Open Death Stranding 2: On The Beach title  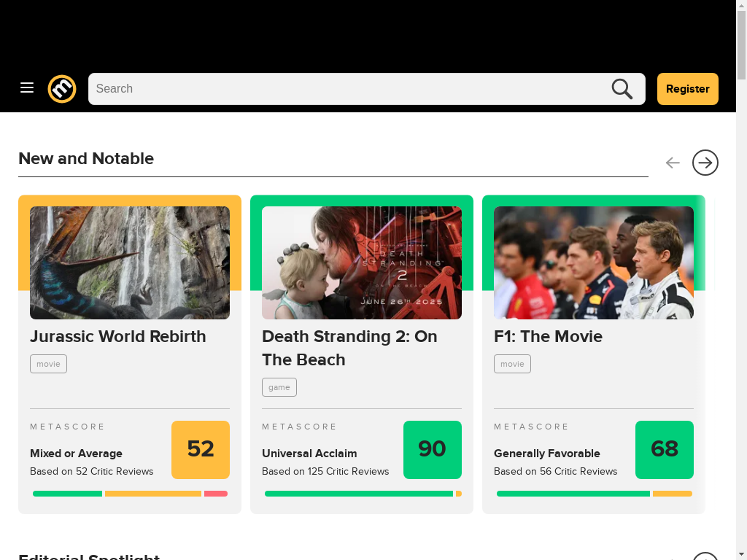pos(349,348)
